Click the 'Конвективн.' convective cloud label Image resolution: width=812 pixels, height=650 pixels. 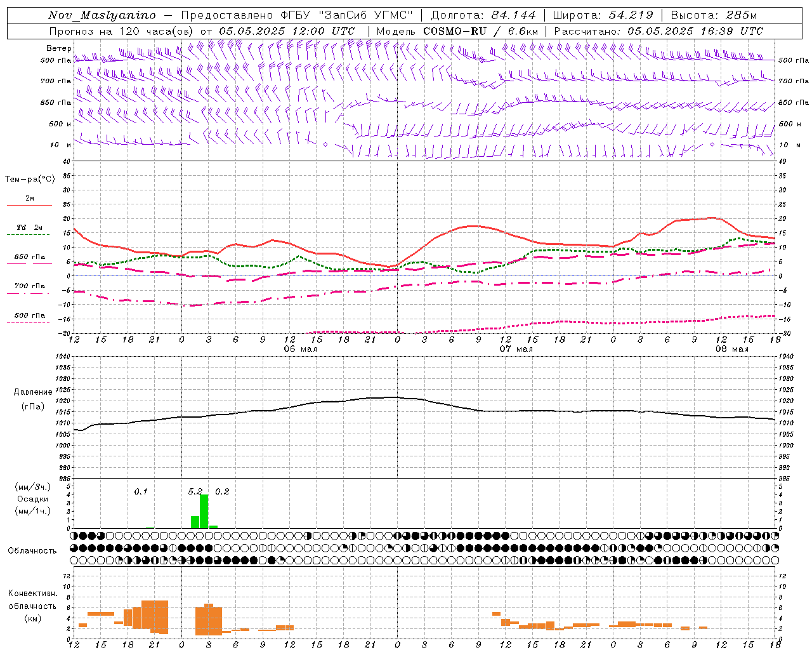33,594
